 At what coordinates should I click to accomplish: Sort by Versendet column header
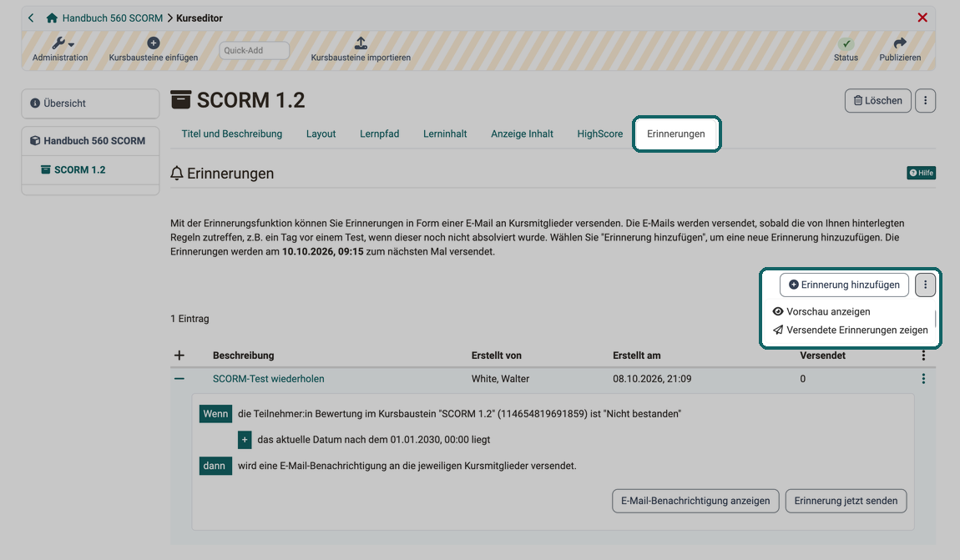tap(822, 356)
